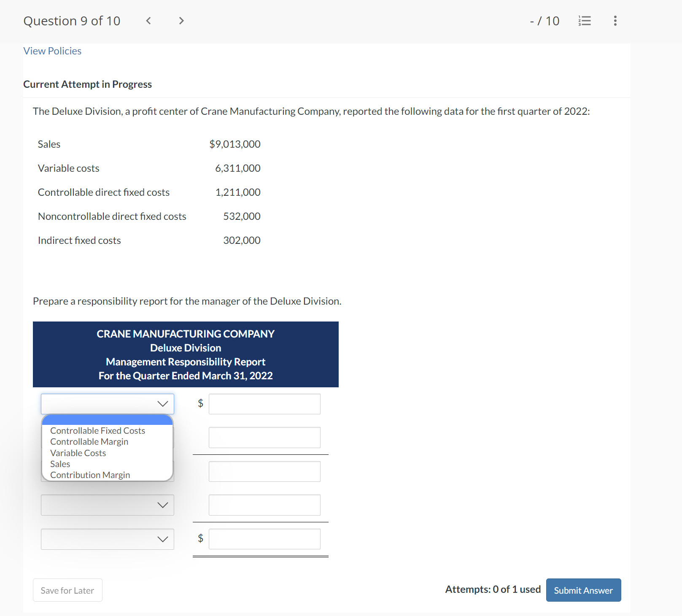Click the Noncontrollable direct fixed costs label
This screenshot has width=682, height=616.
point(112,216)
